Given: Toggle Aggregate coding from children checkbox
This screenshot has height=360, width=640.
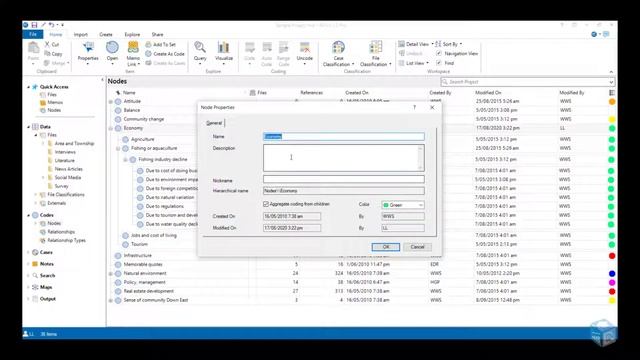Looking at the screenshot, I should [x=266, y=204].
